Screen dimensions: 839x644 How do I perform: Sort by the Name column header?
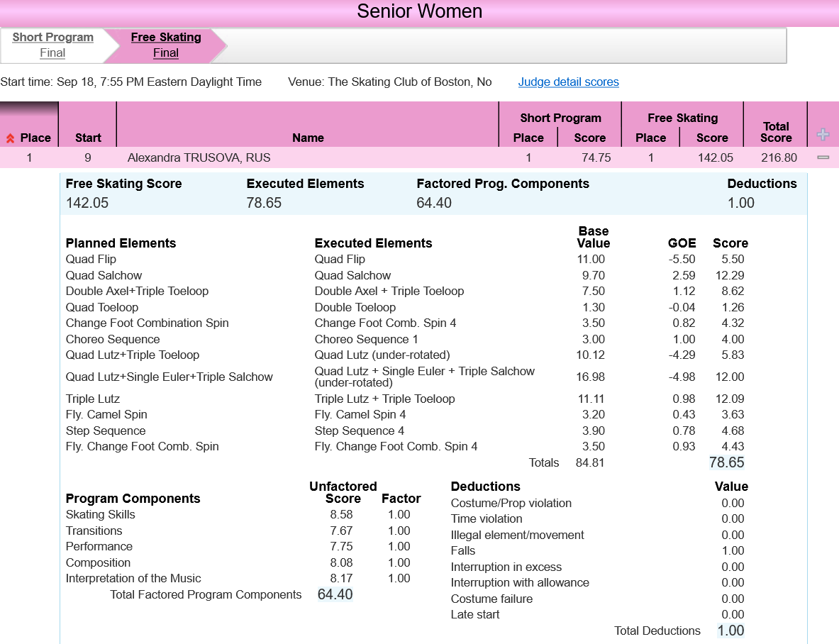[308, 138]
